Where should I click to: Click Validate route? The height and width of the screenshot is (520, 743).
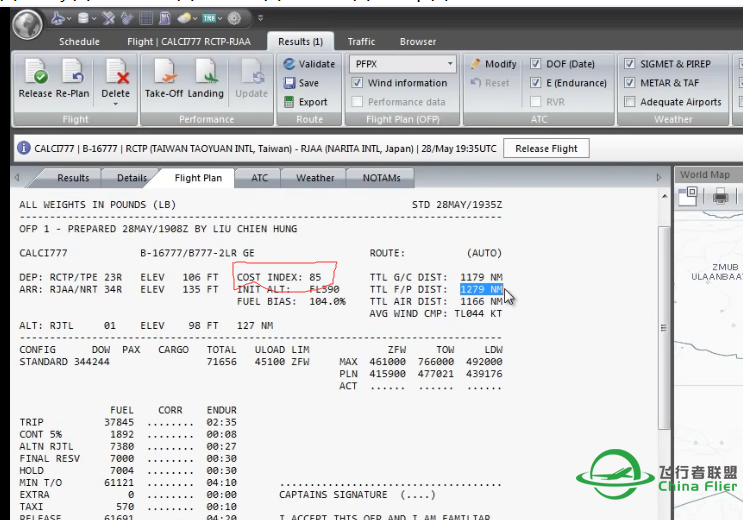309,64
